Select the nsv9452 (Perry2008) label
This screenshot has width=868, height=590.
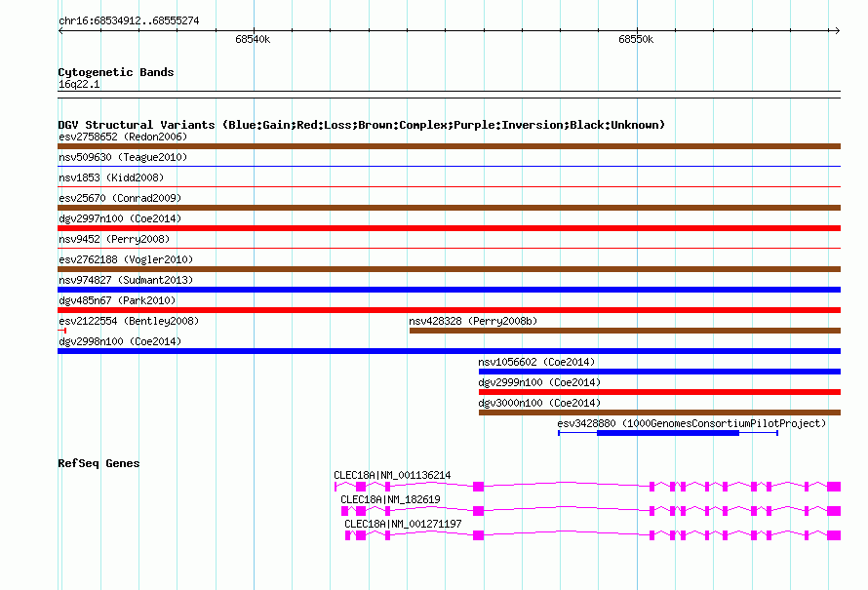[114, 239]
